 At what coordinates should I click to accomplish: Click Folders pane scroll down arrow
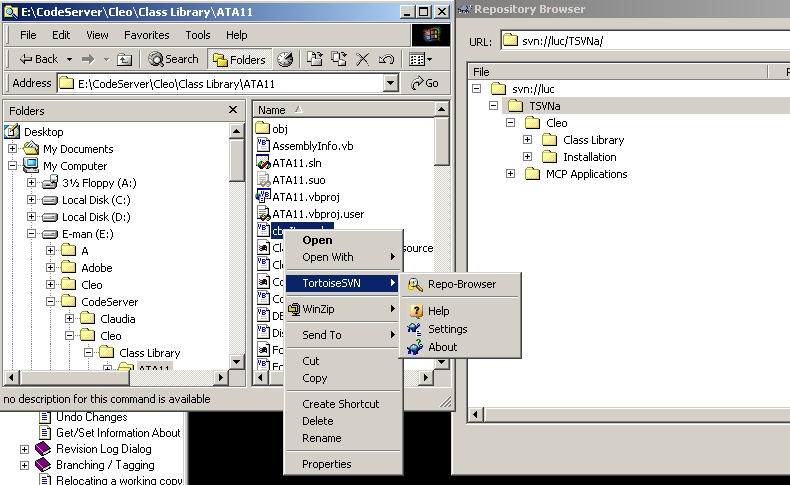pyautogui.click(x=237, y=362)
